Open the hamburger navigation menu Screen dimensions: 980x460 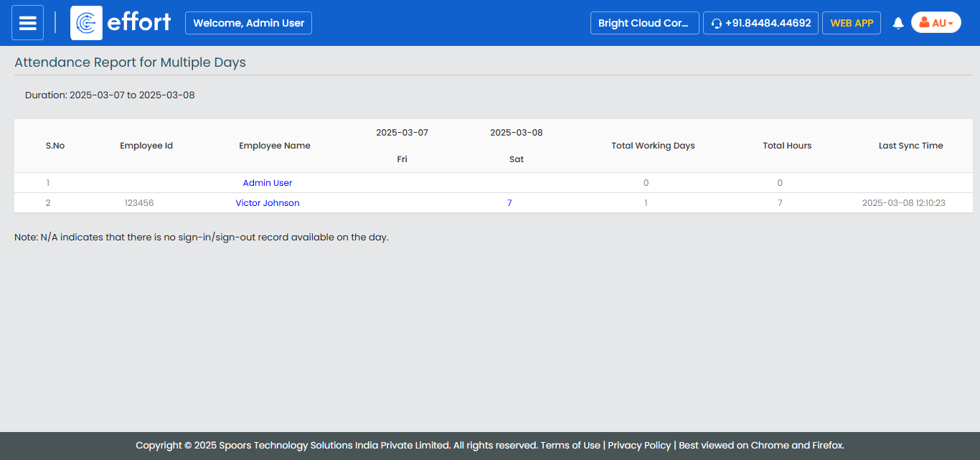point(27,23)
